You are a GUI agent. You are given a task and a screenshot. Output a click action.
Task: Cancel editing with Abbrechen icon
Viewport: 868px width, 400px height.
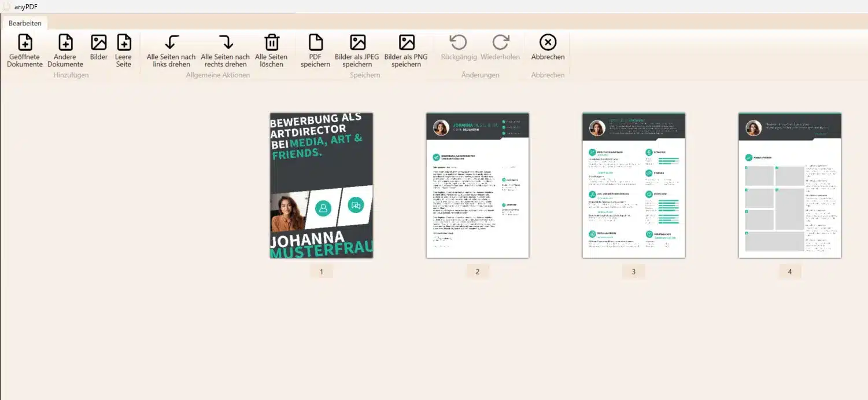(548, 43)
